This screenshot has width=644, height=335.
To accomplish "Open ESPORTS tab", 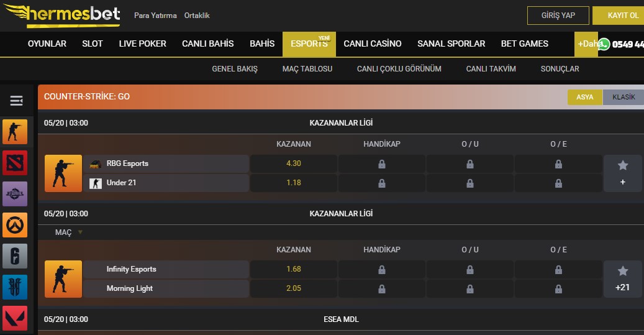I will coord(309,44).
